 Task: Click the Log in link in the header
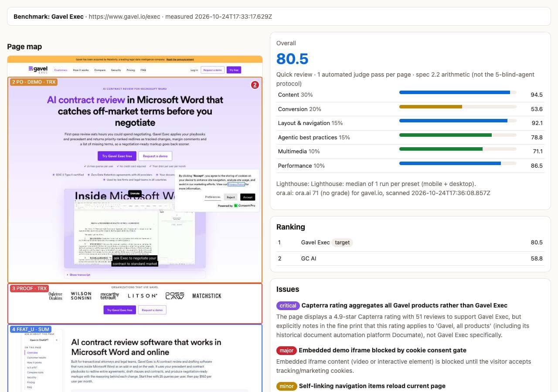tap(194, 70)
